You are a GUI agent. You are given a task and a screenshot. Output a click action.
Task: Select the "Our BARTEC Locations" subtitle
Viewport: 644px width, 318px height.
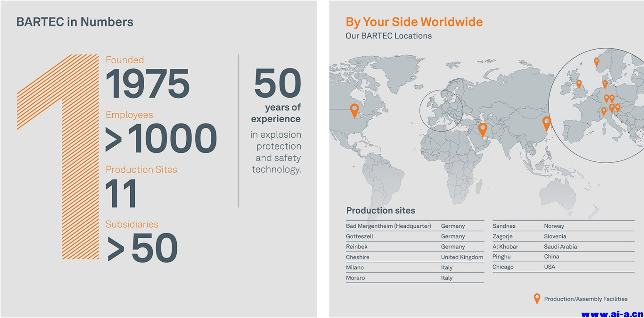tap(389, 36)
